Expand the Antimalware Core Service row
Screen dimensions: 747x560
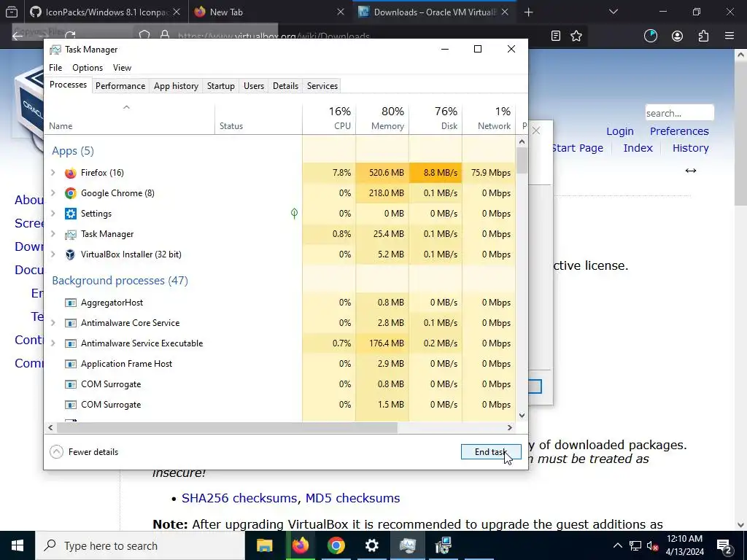(x=53, y=323)
